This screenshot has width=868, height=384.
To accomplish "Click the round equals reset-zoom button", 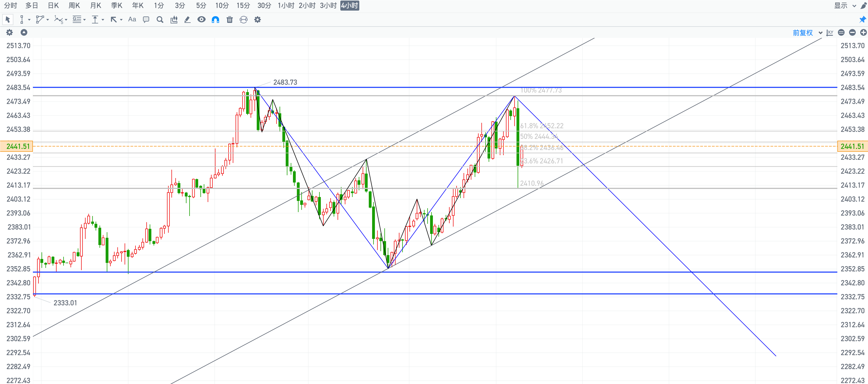I will click(842, 32).
